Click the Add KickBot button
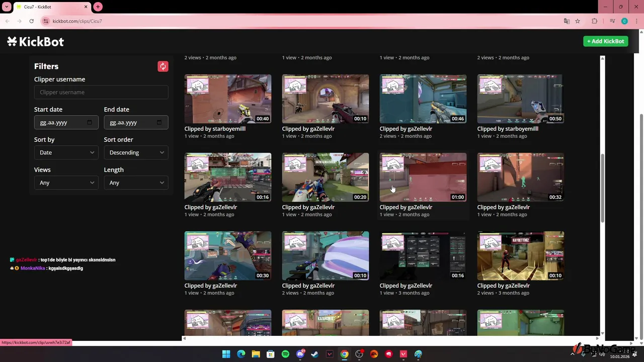This screenshot has width=644, height=362. (x=606, y=41)
